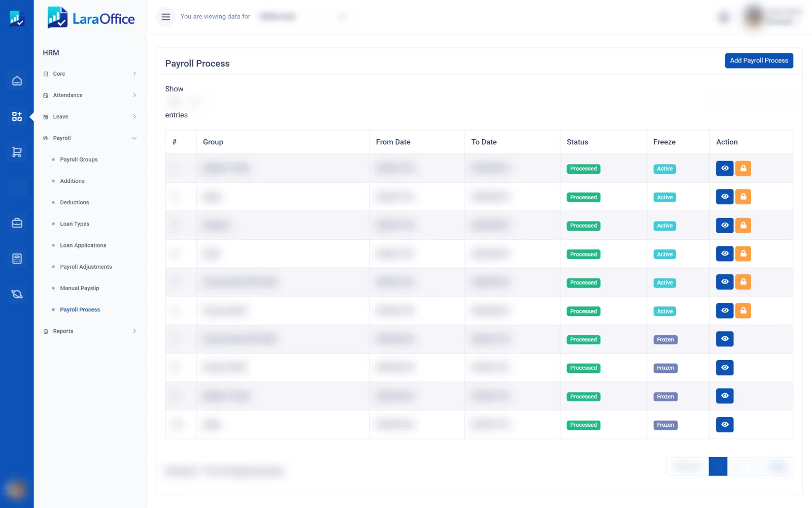Viewport: 812px width, 508px height.
Task: Sort by the Group column header
Action: pyautogui.click(x=283, y=142)
